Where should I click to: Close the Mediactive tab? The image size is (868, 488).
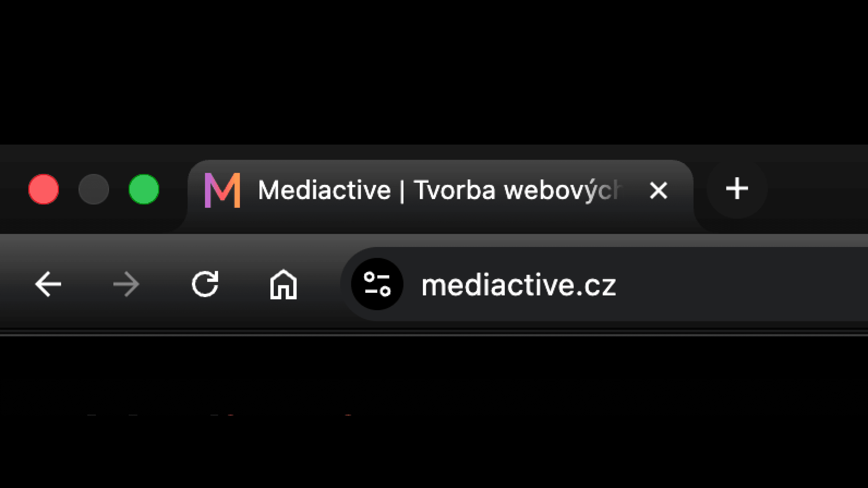tap(658, 190)
